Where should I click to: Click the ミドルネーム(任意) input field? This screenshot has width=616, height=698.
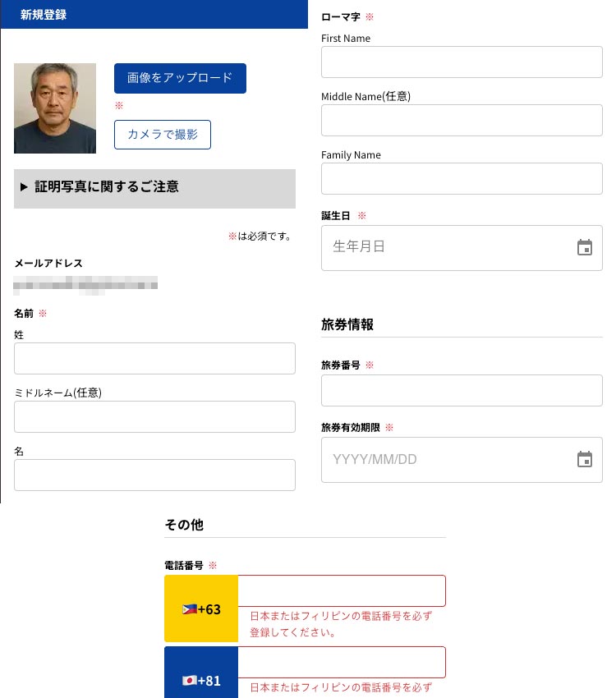tap(154, 417)
